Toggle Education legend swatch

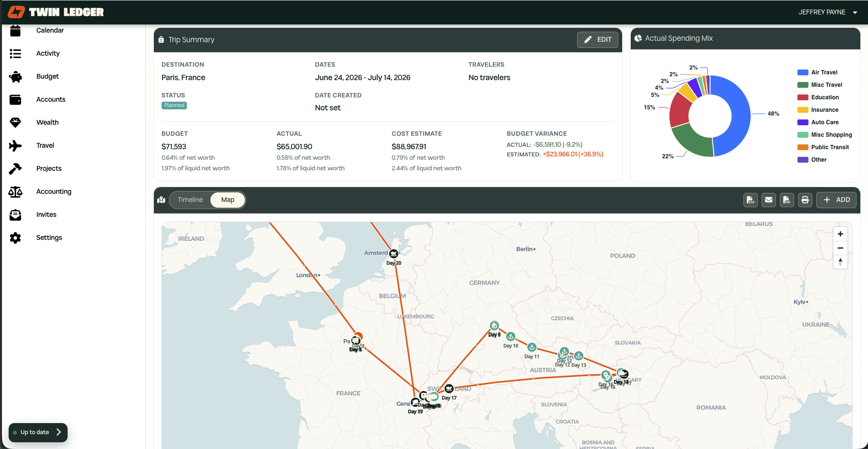(803, 97)
